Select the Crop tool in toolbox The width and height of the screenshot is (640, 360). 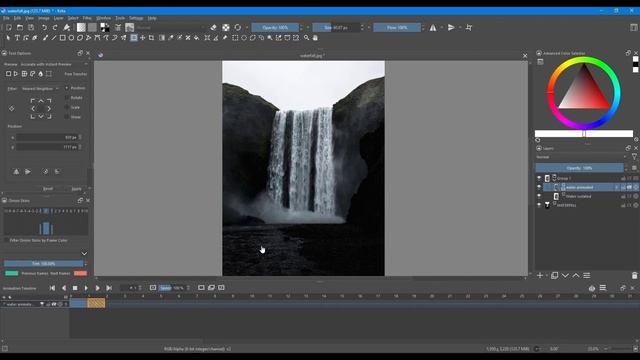151,38
